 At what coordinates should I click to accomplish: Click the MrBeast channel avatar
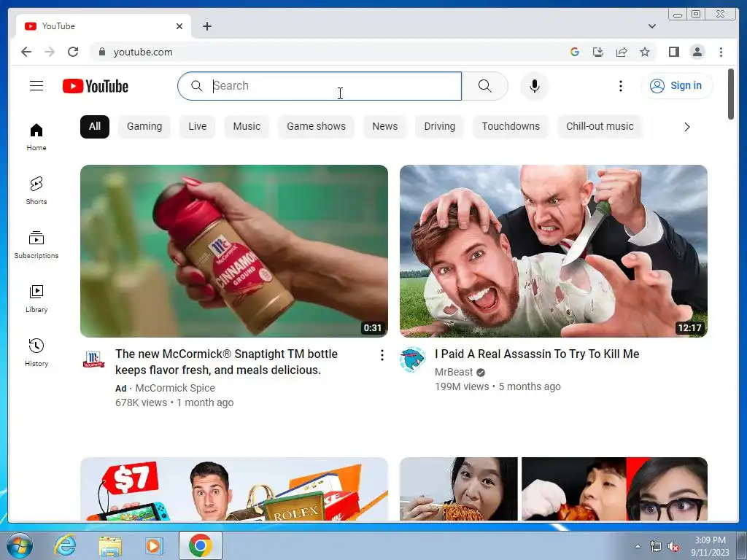pyautogui.click(x=412, y=359)
